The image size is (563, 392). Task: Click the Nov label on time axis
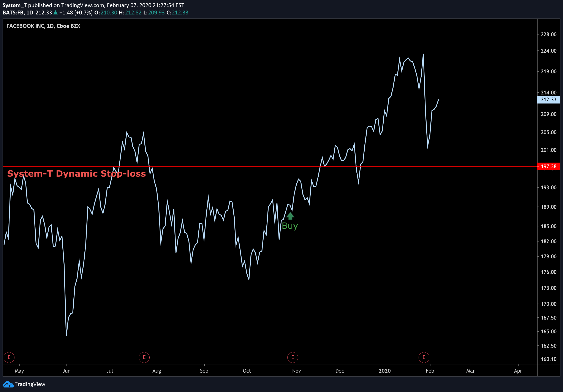point(296,371)
